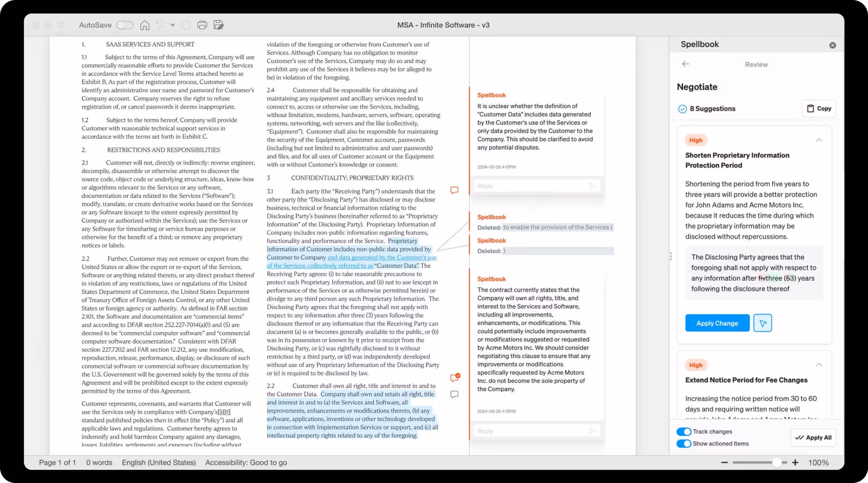Open the undo history dropdown arrow
This screenshot has width=868, height=483.
coord(172,25)
